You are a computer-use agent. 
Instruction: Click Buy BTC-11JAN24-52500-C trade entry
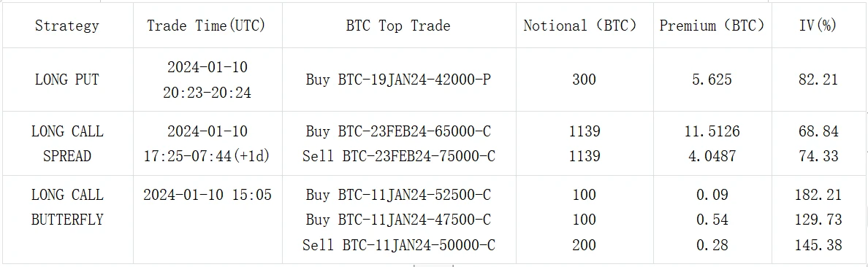[x=399, y=195]
